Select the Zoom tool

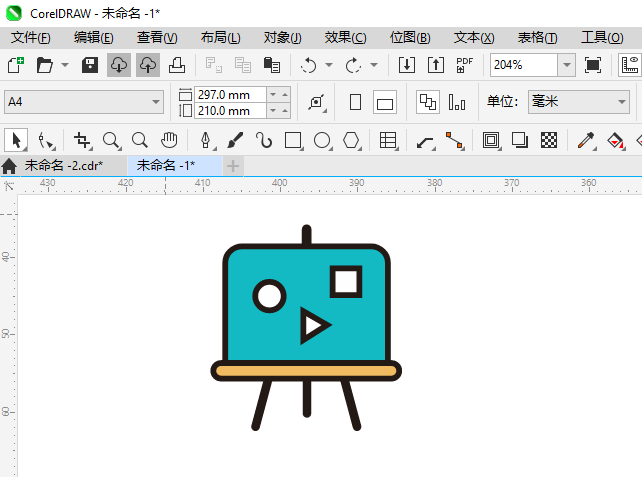(111, 140)
